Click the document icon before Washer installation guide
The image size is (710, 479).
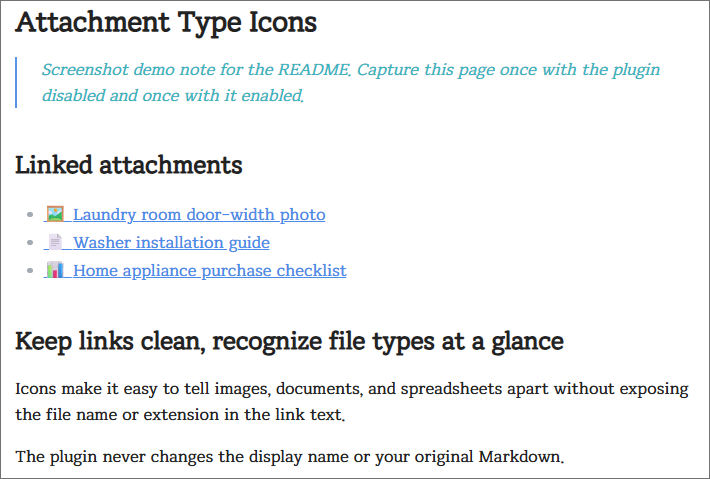55,242
